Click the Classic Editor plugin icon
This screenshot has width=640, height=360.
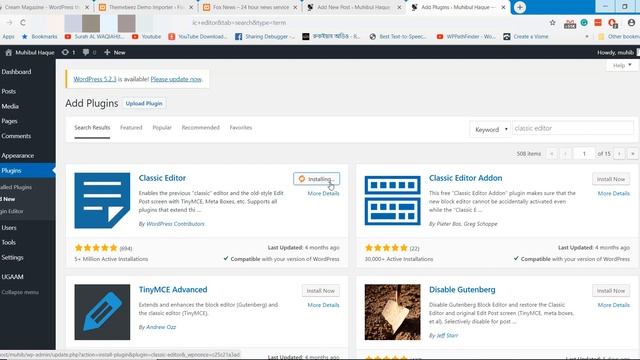102,200
